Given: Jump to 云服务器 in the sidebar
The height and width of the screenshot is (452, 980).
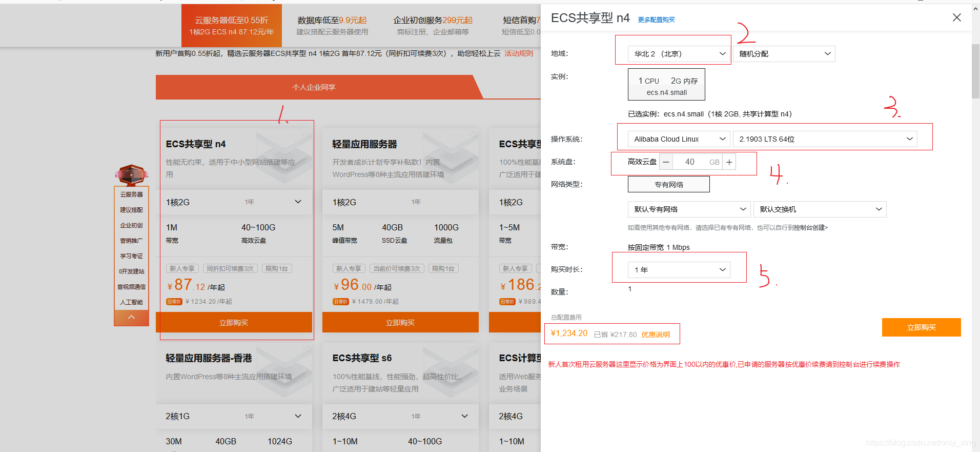Looking at the screenshot, I should click(131, 194).
